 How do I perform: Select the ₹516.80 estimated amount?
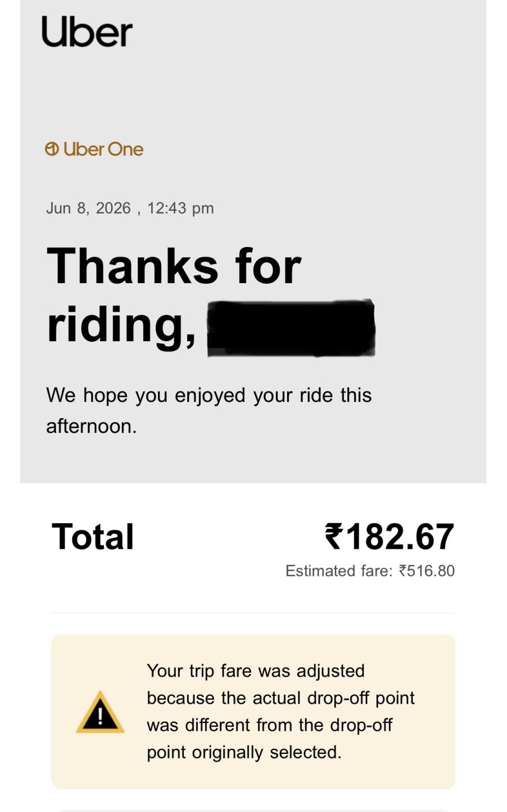pos(426,571)
